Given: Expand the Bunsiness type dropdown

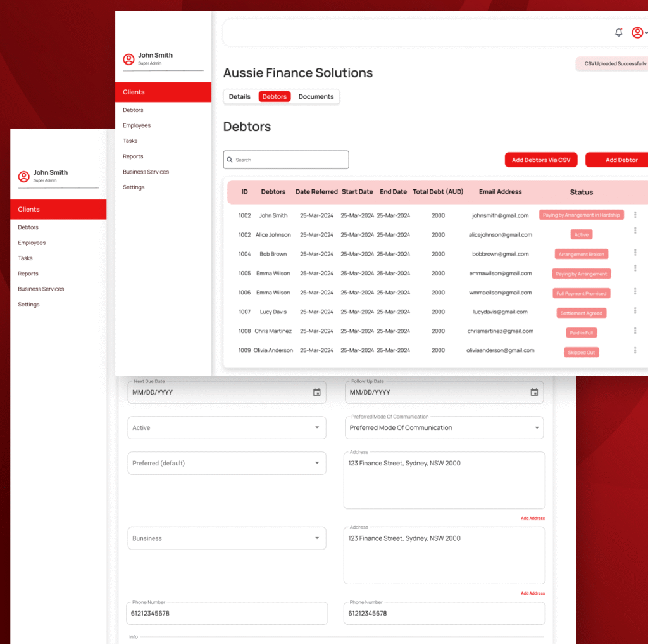Looking at the screenshot, I should tap(317, 538).
